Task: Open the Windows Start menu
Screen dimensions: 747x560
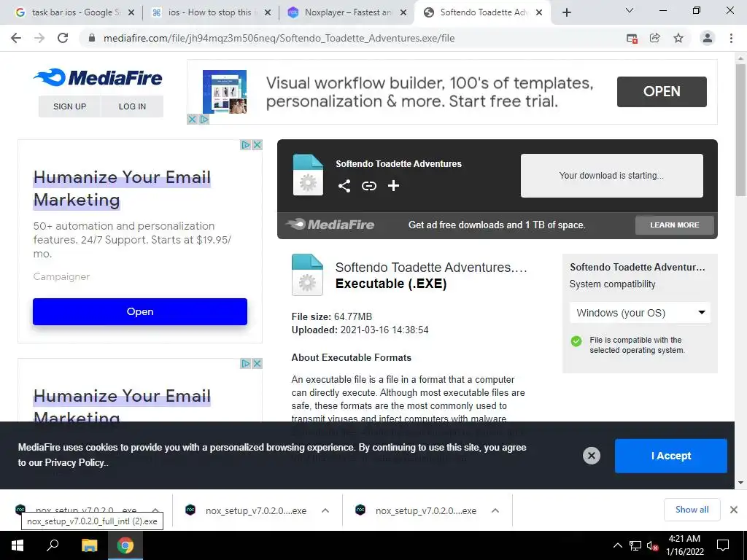Action: click(18, 545)
